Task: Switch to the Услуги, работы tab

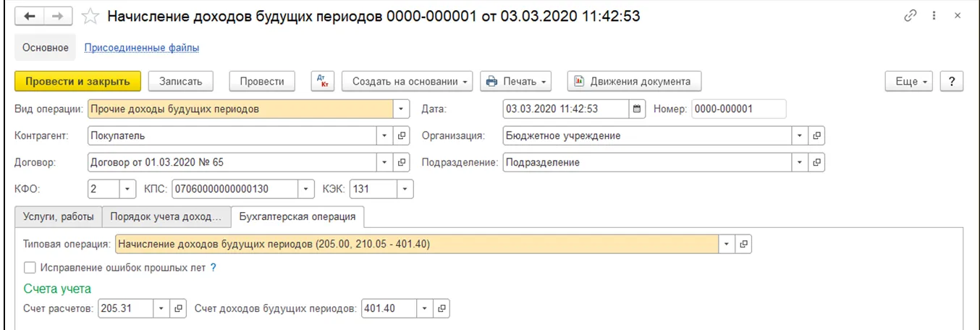Action: coord(58,216)
